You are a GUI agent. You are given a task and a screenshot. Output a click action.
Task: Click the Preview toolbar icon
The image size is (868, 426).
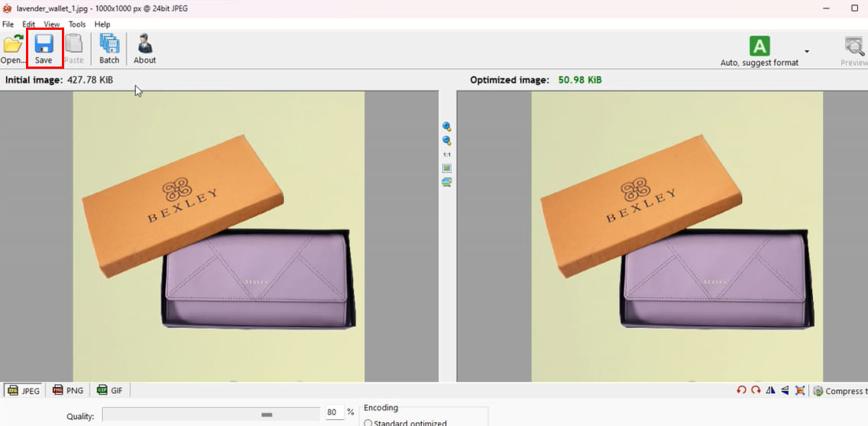854,51
